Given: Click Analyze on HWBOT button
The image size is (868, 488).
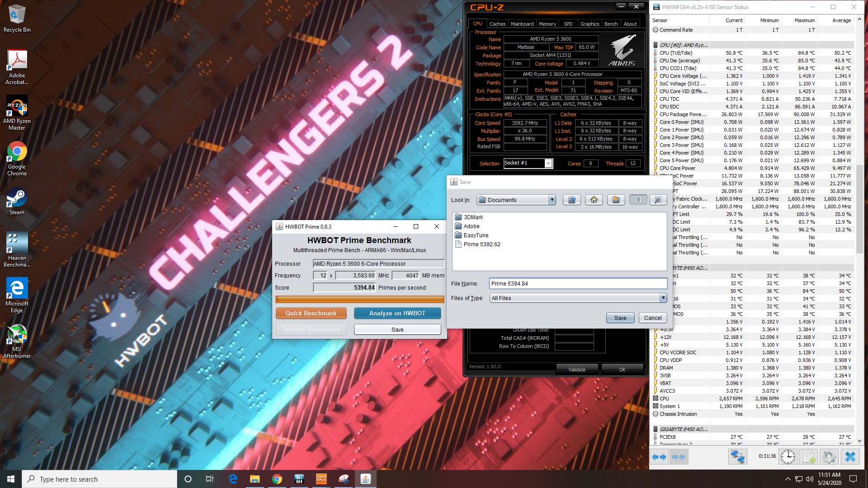Looking at the screenshot, I should click(x=397, y=313).
